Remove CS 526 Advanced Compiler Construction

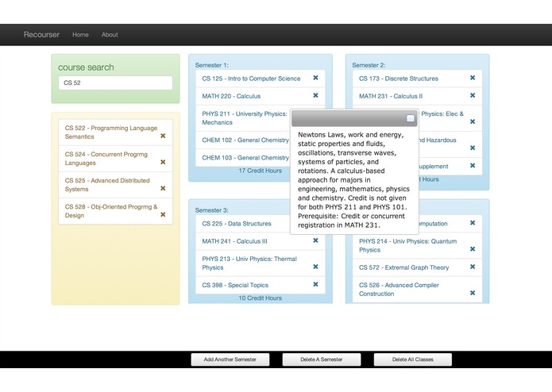click(x=473, y=294)
